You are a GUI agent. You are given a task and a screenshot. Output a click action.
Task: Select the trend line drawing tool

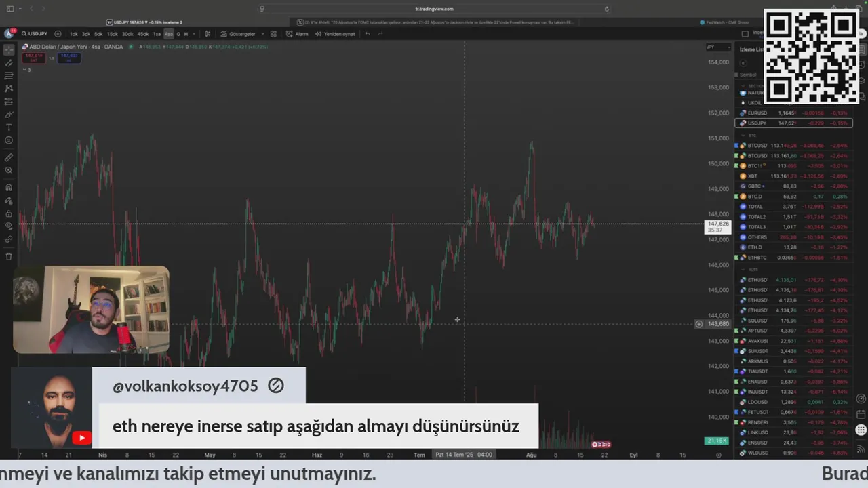point(9,63)
